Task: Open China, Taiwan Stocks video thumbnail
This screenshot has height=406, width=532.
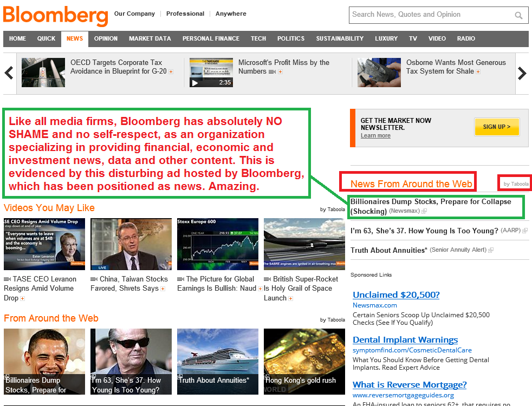Action: (x=131, y=244)
